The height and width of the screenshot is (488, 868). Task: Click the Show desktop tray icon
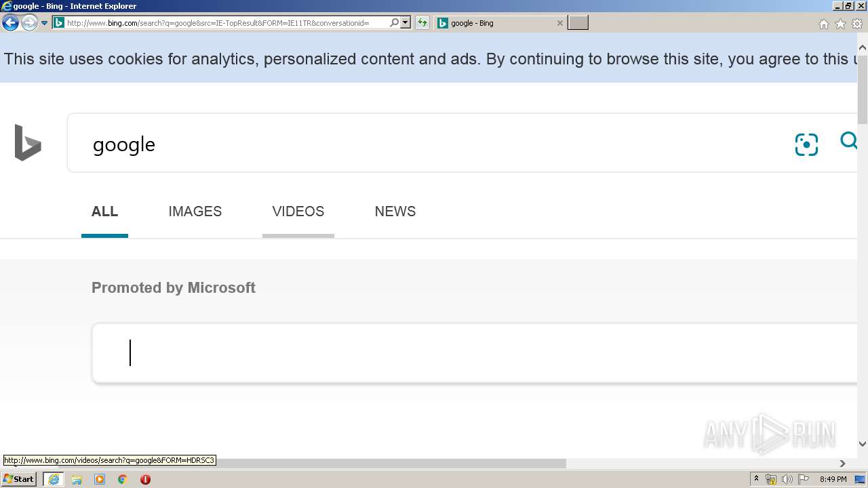point(860,479)
